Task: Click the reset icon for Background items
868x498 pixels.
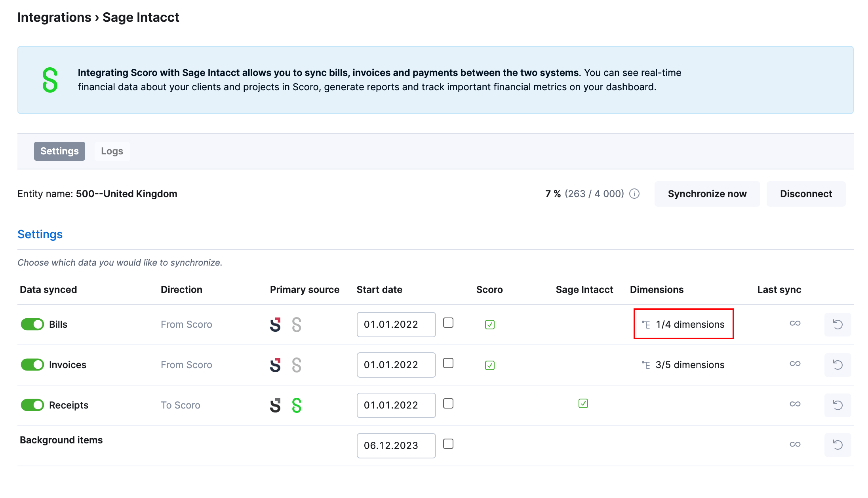Action: [838, 445]
